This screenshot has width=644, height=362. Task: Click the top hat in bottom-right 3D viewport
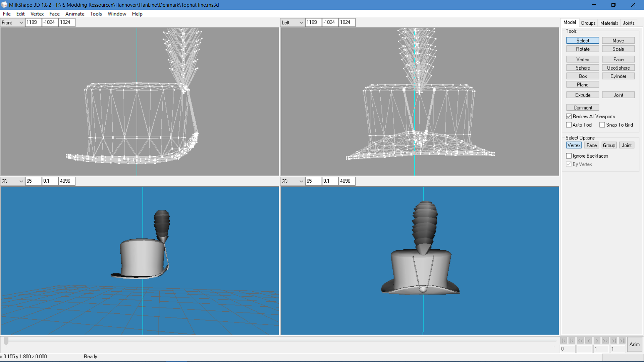[421, 271]
